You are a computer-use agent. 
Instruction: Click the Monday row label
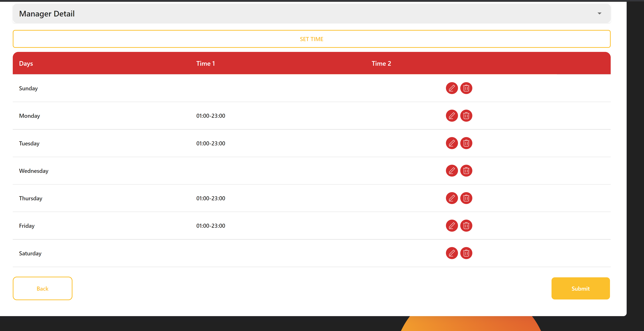pos(30,116)
